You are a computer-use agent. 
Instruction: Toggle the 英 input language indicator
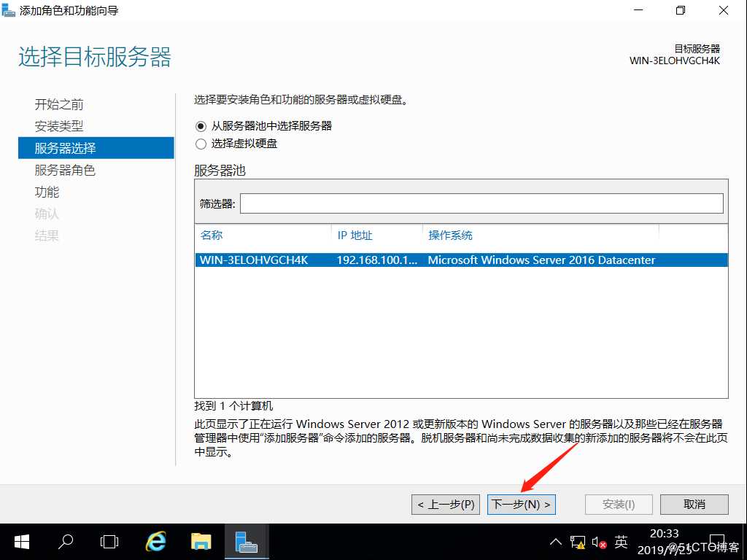click(x=622, y=542)
